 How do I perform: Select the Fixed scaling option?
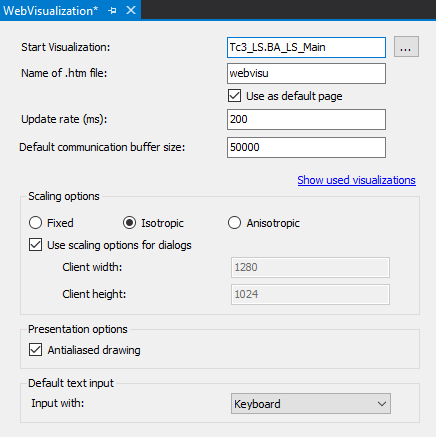coord(35,223)
